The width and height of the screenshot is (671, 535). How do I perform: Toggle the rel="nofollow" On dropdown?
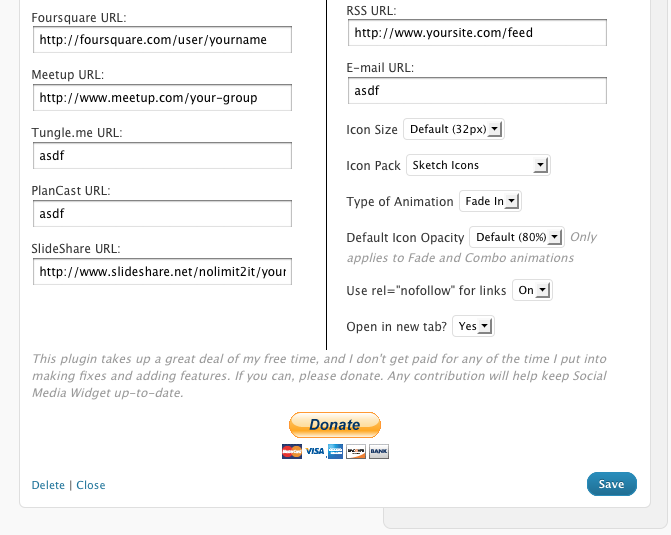(x=531, y=290)
